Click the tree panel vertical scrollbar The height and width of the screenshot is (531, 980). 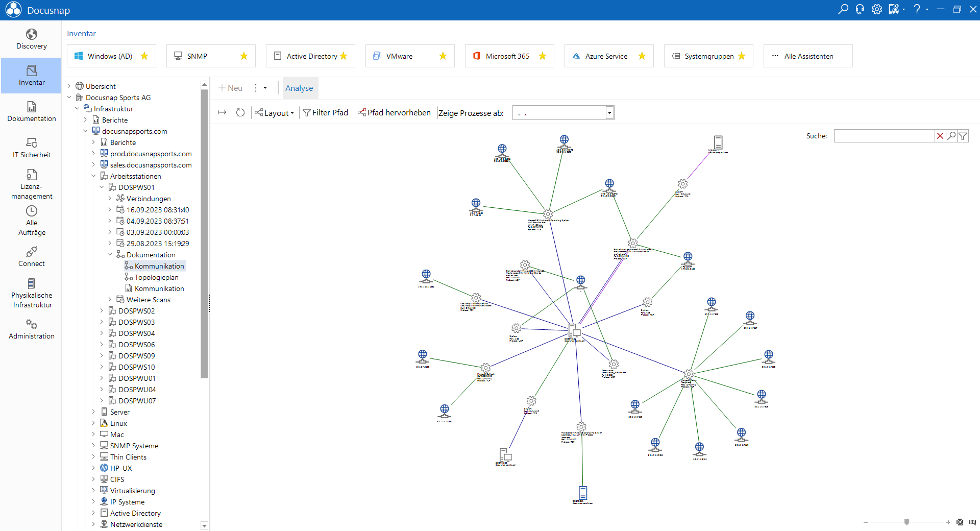(204, 234)
